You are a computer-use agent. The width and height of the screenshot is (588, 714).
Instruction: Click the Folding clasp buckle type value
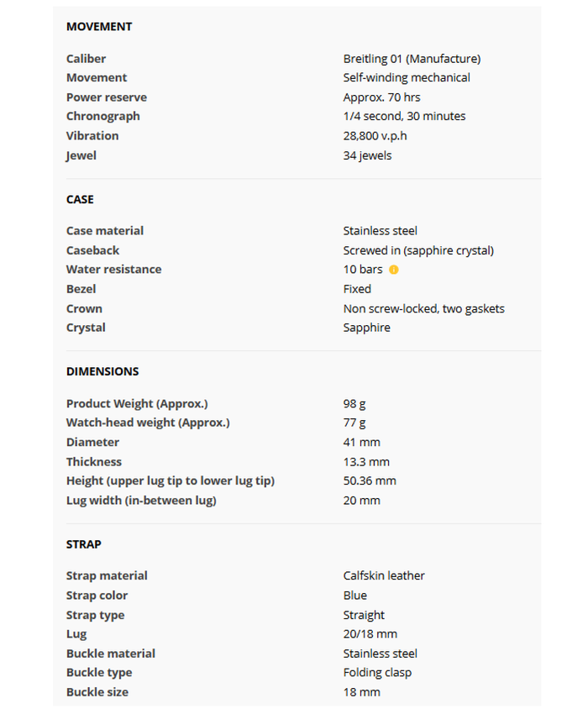point(377,673)
